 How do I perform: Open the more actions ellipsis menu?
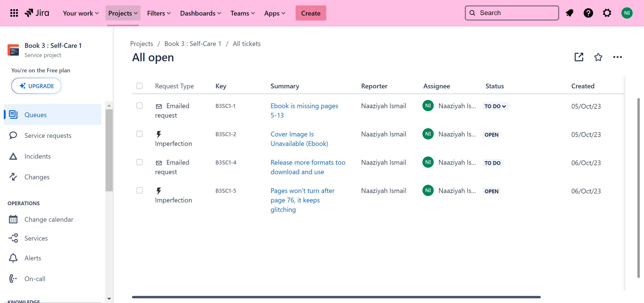pyautogui.click(x=617, y=57)
